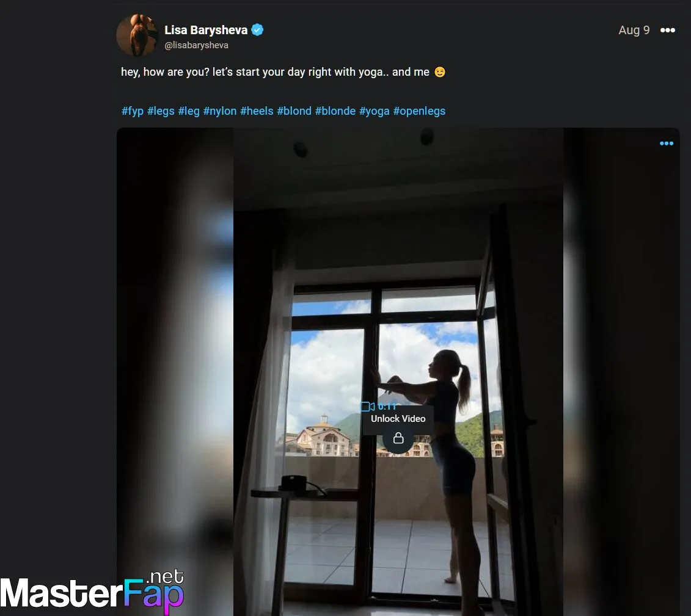Screen dimensions: 691x616
Task: Click the locked video preview thumbnail
Action: (398, 372)
